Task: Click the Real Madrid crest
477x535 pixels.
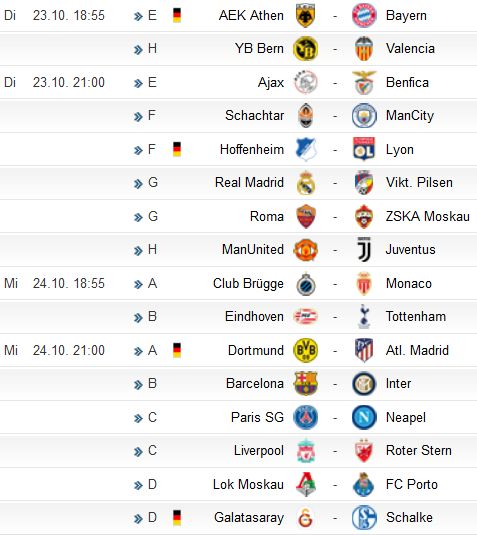Action: tap(305, 183)
